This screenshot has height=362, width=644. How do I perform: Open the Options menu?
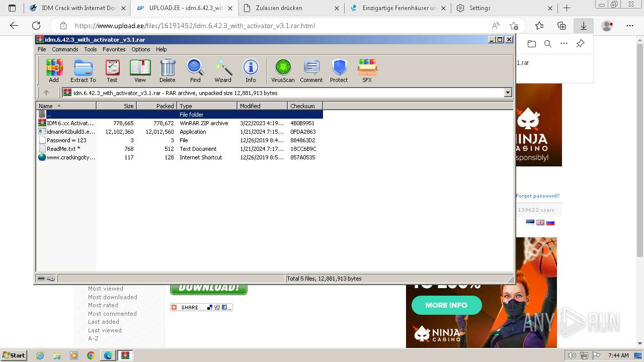click(141, 49)
